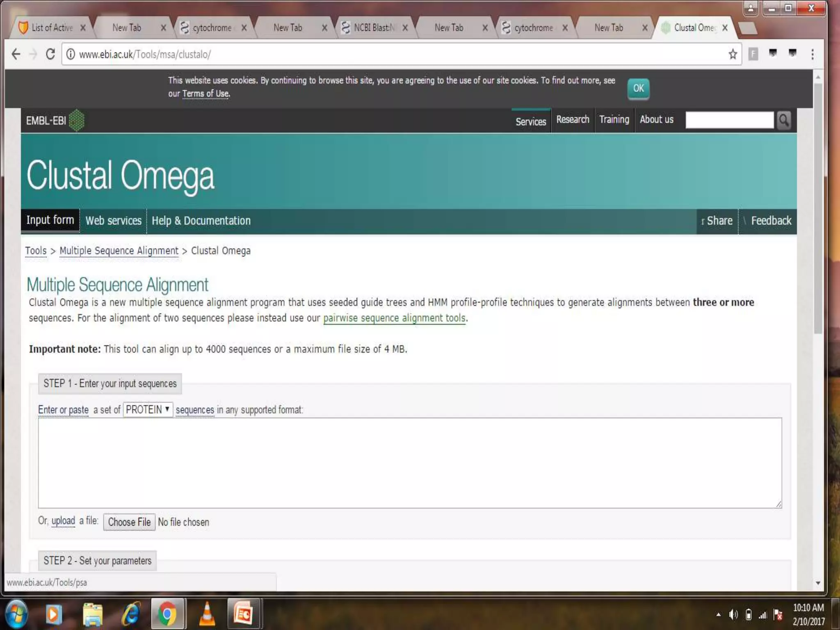Open Help & Documentation tab
The width and height of the screenshot is (840, 630).
201,221
